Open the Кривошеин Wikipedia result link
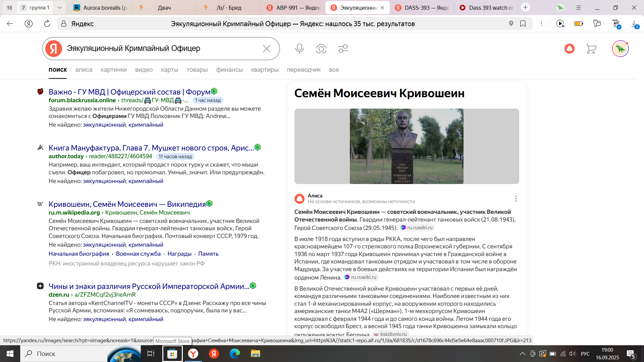This screenshot has height=362, width=644. coord(127,204)
